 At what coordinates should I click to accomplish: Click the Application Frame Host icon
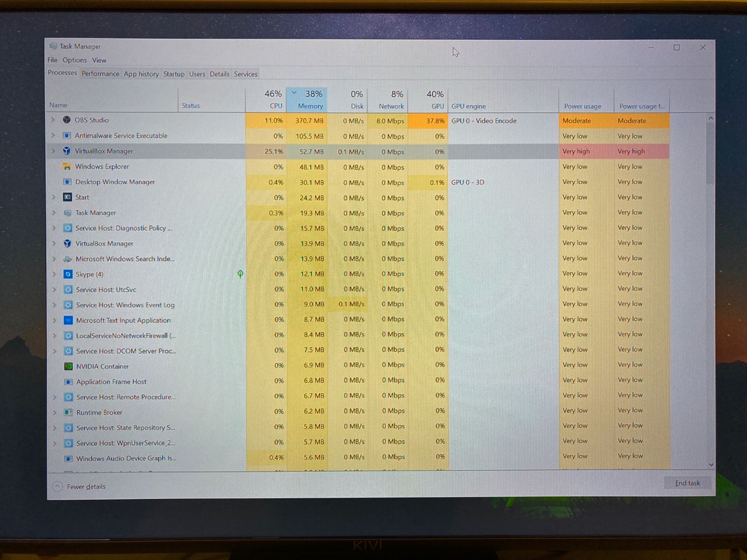click(68, 381)
